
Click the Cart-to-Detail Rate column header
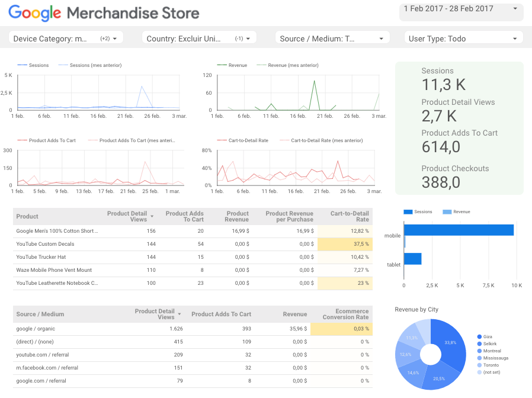[x=350, y=217]
